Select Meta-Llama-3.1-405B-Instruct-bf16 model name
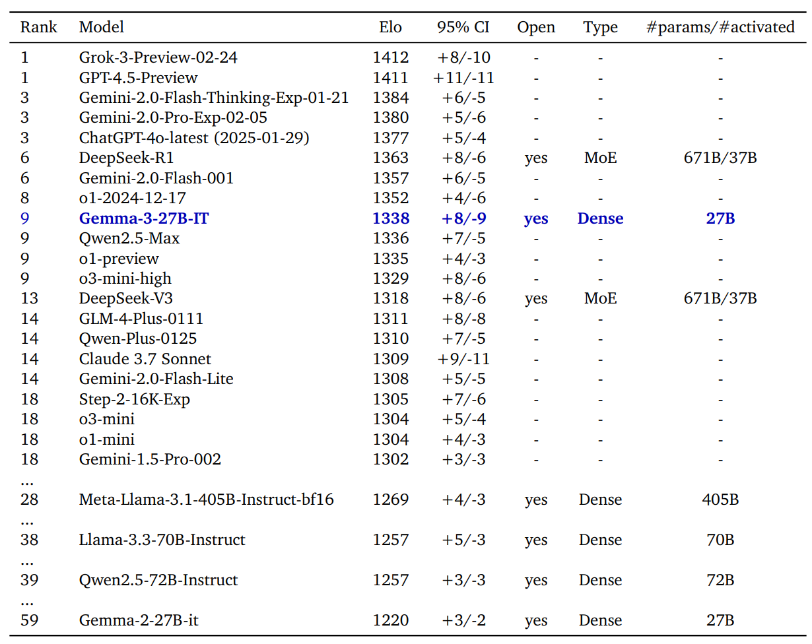The height and width of the screenshot is (644, 812). point(207,500)
